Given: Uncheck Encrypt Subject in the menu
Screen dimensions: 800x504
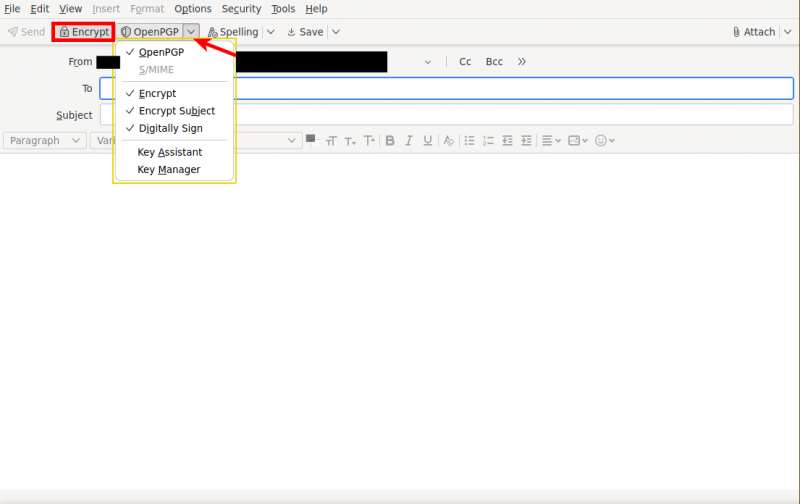Looking at the screenshot, I should (x=176, y=111).
